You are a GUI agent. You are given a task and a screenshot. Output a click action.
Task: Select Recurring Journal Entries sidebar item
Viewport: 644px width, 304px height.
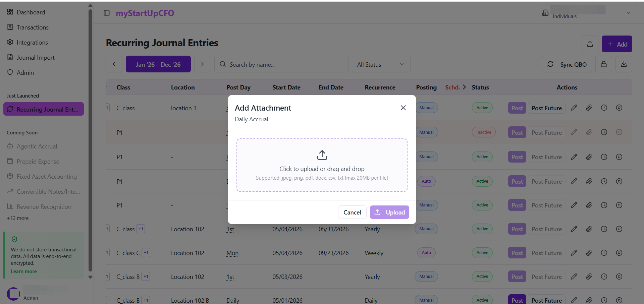point(44,109)
